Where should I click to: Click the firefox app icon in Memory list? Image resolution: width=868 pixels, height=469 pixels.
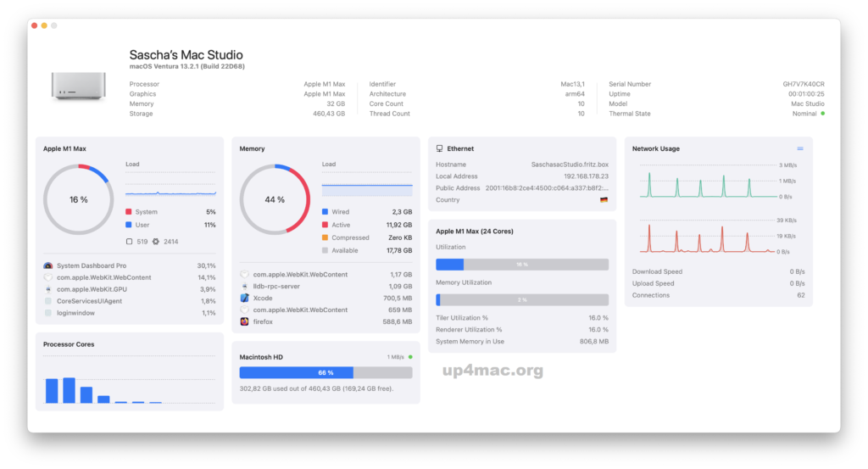245,321
